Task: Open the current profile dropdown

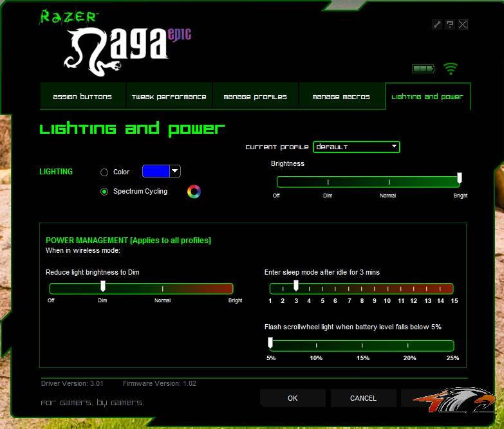Action: (357, 147)
